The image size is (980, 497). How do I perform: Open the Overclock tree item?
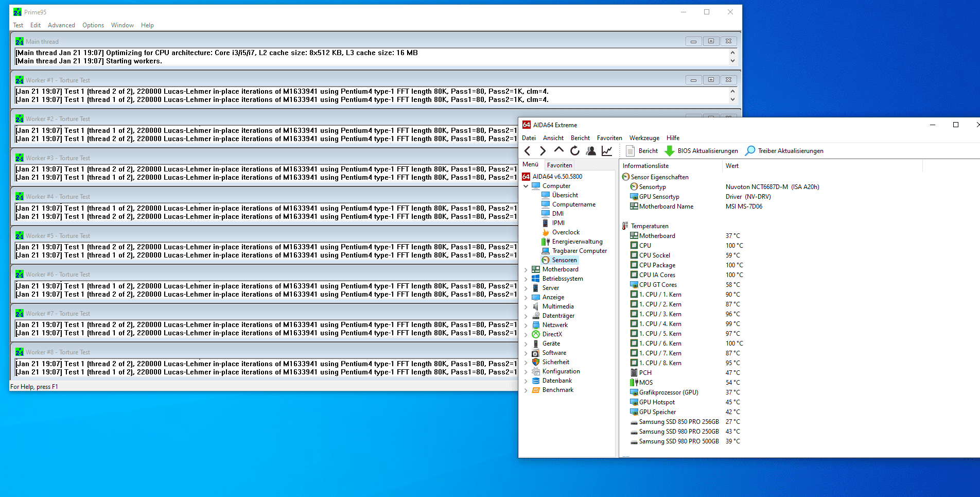click(566, 232)
